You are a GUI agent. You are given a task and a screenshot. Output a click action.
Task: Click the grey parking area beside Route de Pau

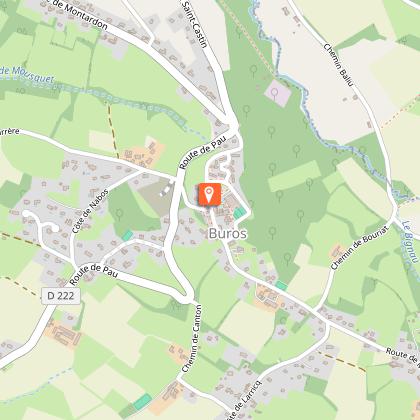tap(154, 196)
